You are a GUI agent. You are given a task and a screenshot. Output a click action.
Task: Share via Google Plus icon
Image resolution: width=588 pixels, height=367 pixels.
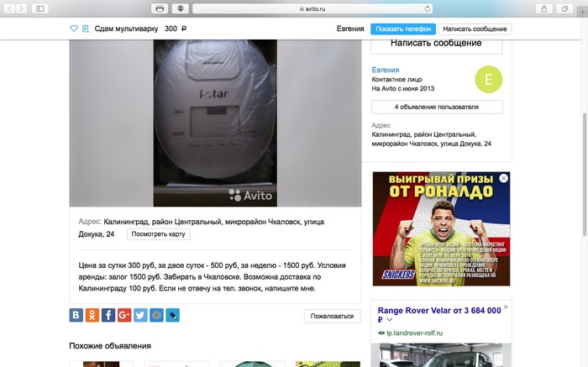point(124,316)
